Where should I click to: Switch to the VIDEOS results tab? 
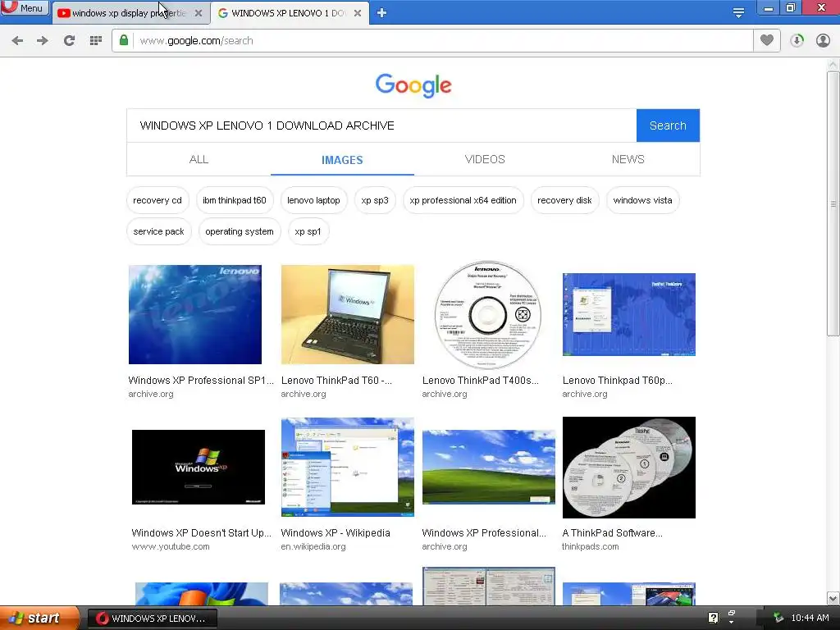485,160
